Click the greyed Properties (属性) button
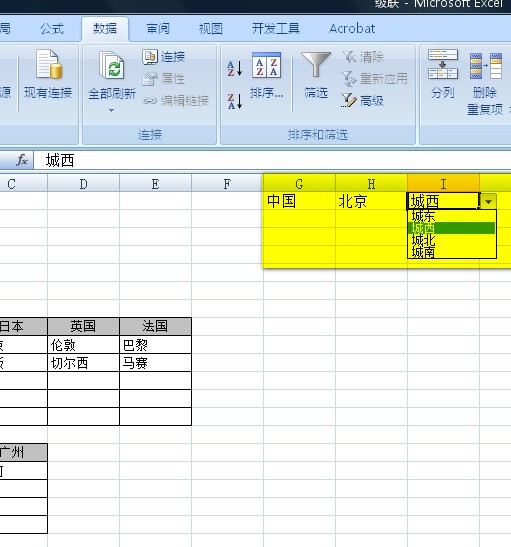 pyautogui.click(x=164, y=79)
